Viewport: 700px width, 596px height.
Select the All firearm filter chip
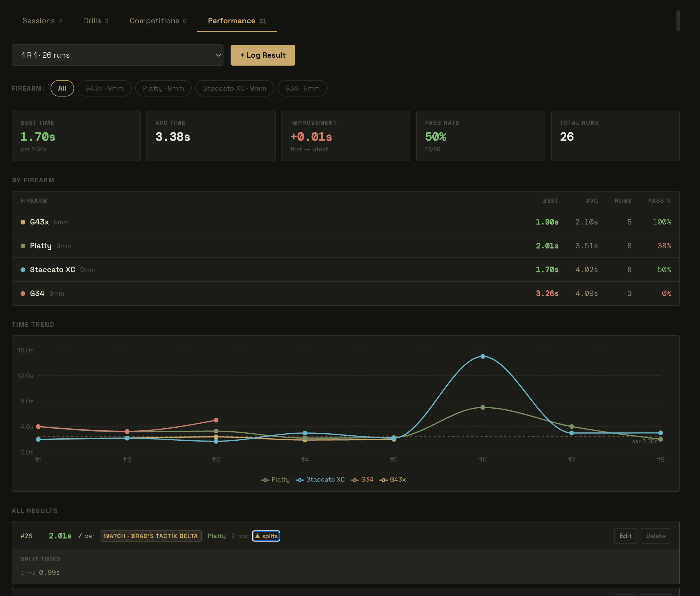pos(62,88)
